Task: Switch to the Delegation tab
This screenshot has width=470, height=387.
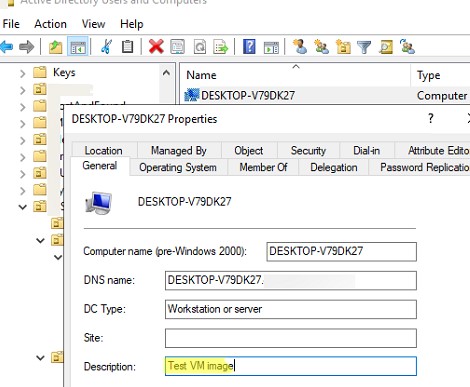Action: pyautogui.click(x=334, y=167)
